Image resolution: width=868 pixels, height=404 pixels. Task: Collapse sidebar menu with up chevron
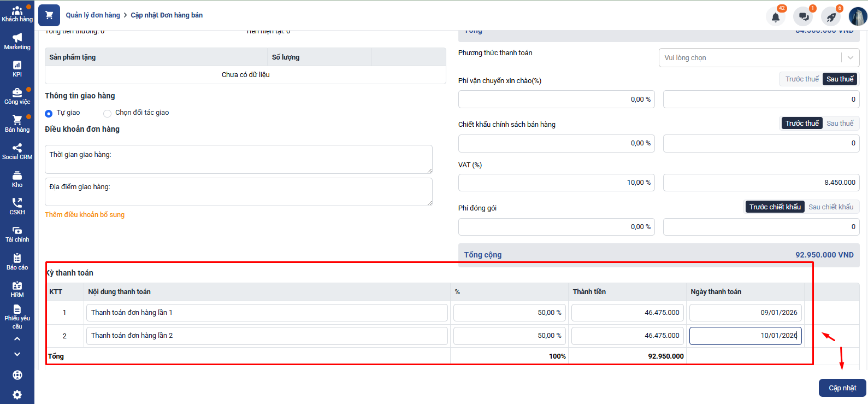pyautogui.click(x=17, y=339)
